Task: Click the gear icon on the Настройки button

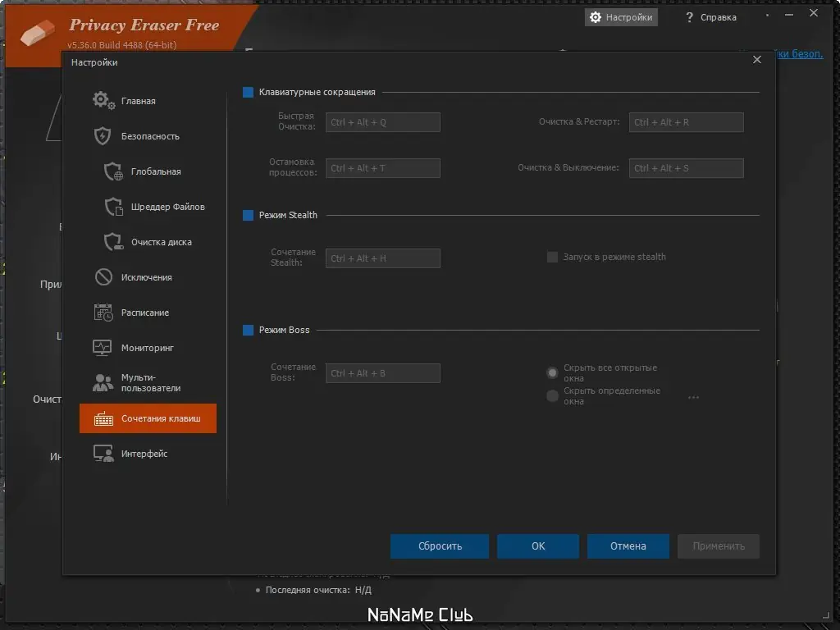Action: pos(596,17)
